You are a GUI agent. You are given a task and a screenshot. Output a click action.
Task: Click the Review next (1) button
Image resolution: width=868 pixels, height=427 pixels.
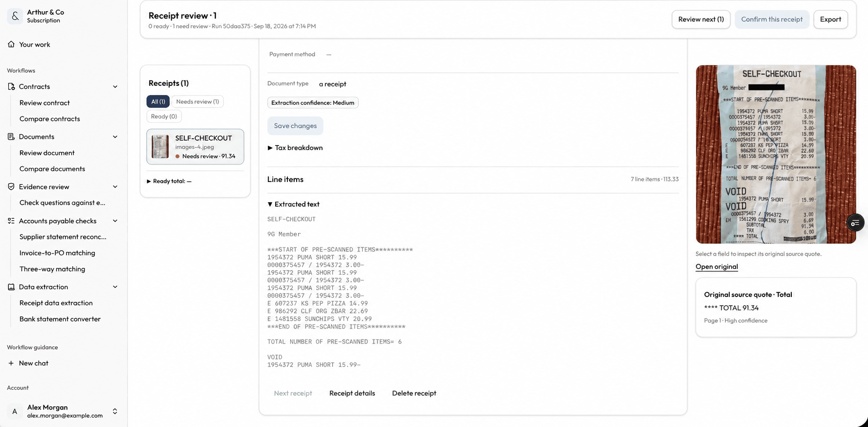click(701, 19)
